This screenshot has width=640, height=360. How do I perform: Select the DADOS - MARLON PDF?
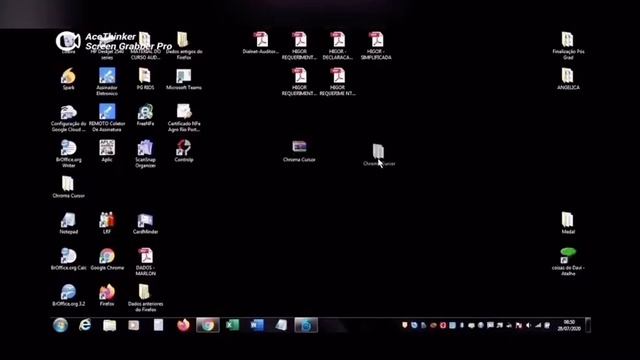tap(145, 262)
